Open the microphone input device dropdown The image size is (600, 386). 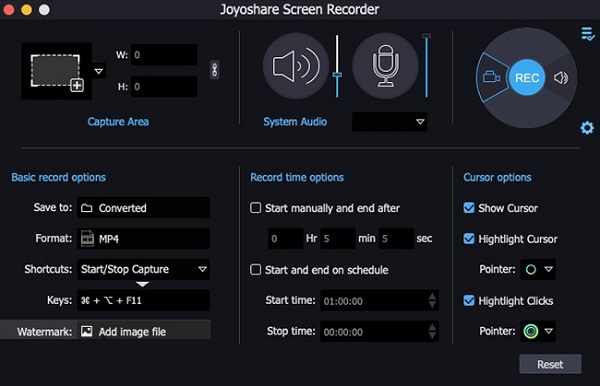tap(390, 122)
